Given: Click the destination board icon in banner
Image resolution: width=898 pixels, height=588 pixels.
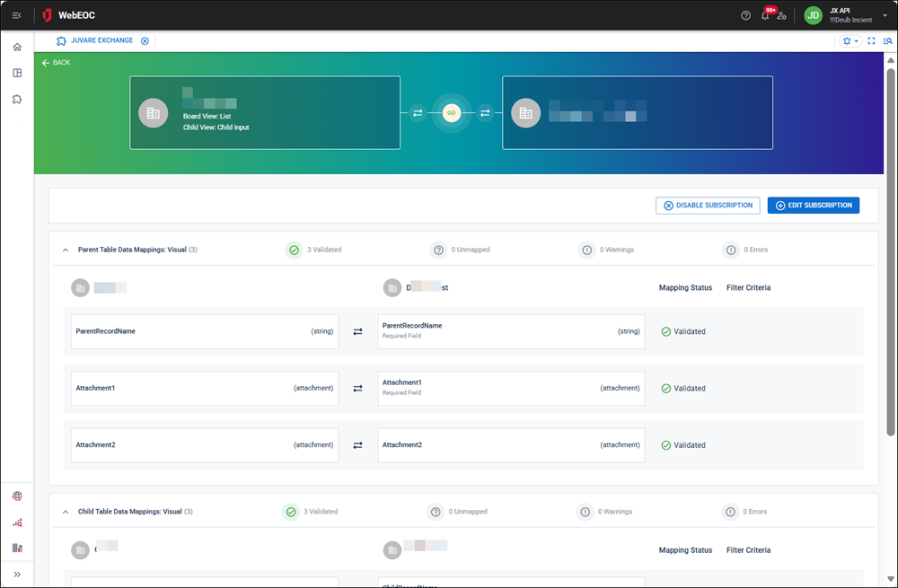Looking at the screenshot, I should point(525,113).
